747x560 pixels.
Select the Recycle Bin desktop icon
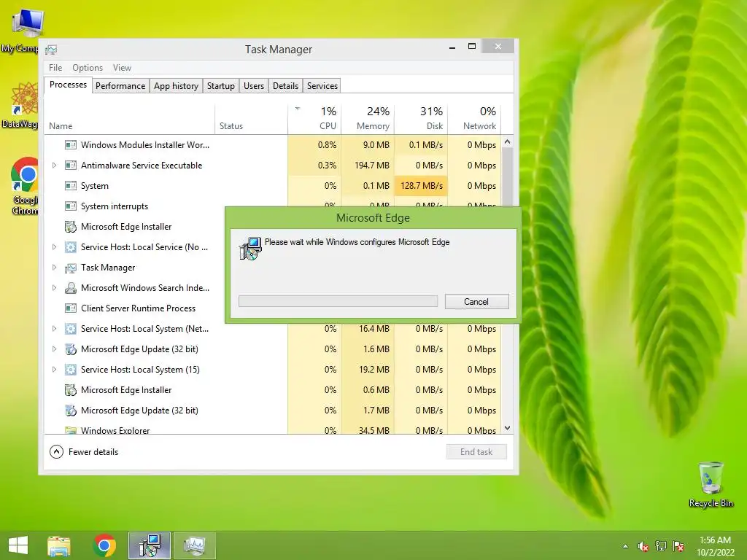[711, 484]
